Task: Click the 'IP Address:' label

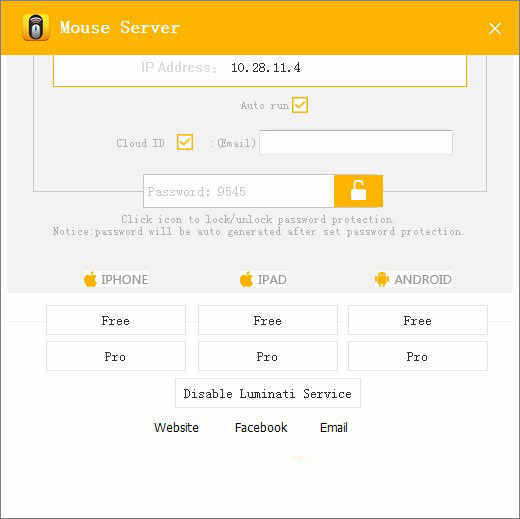Action: (179, 67)
